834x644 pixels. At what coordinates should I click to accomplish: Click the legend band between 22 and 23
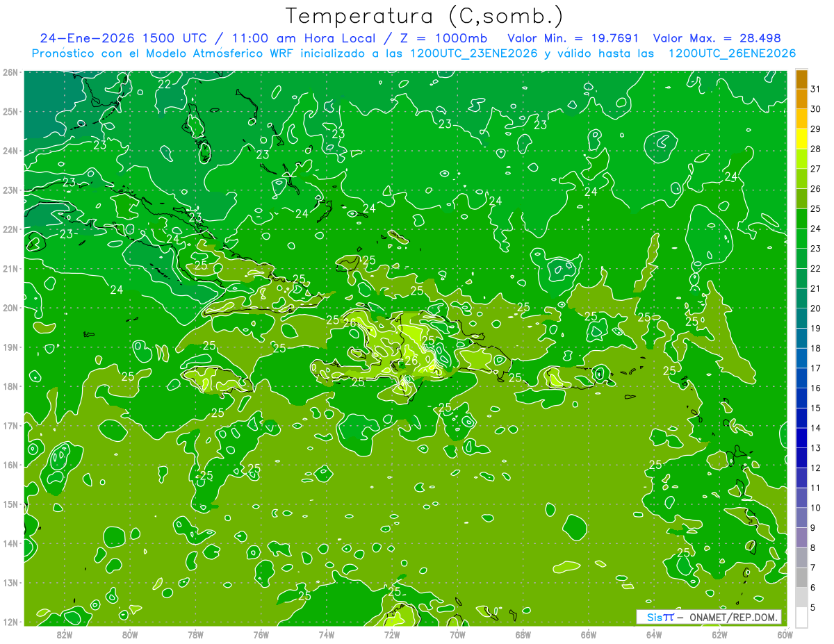(x=801, y=258)
